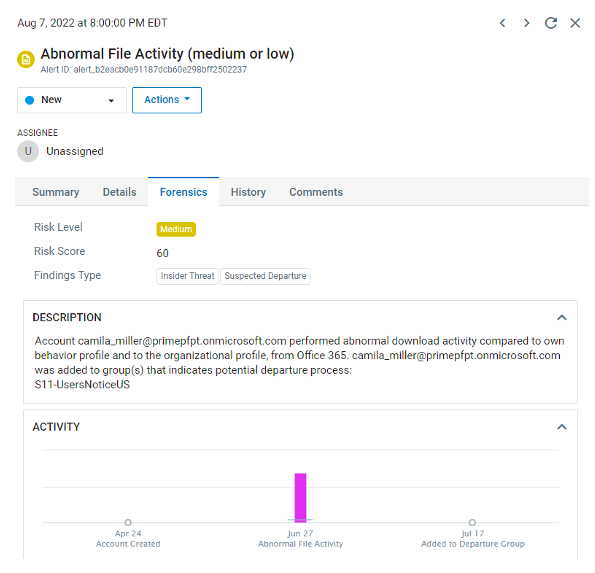Click the yellow file alert type icon
Viewport: 595px width, 573px height.
(26, 59)
